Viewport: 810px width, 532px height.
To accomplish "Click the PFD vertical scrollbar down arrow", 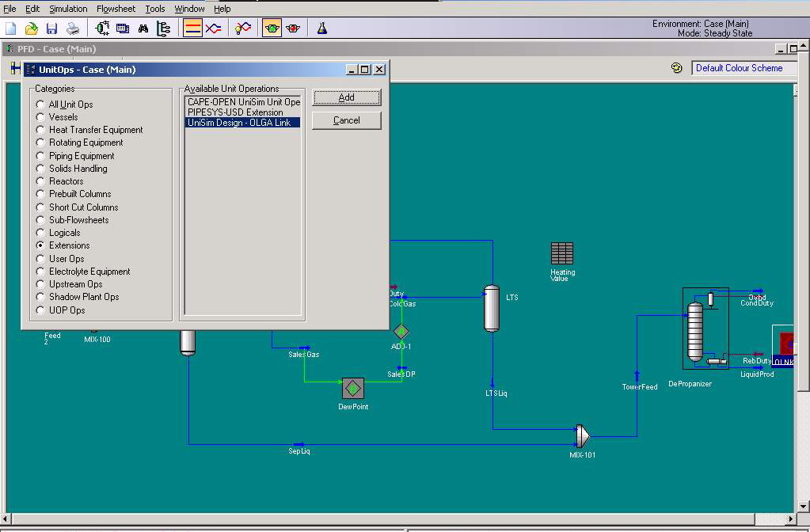I will point(804,506).
